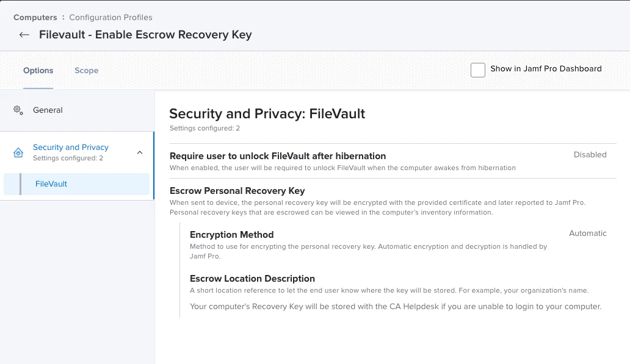Click 'Settings configured: 2' under main heading
This screenshot has height=364, width=630.
(x=205, y=129)
